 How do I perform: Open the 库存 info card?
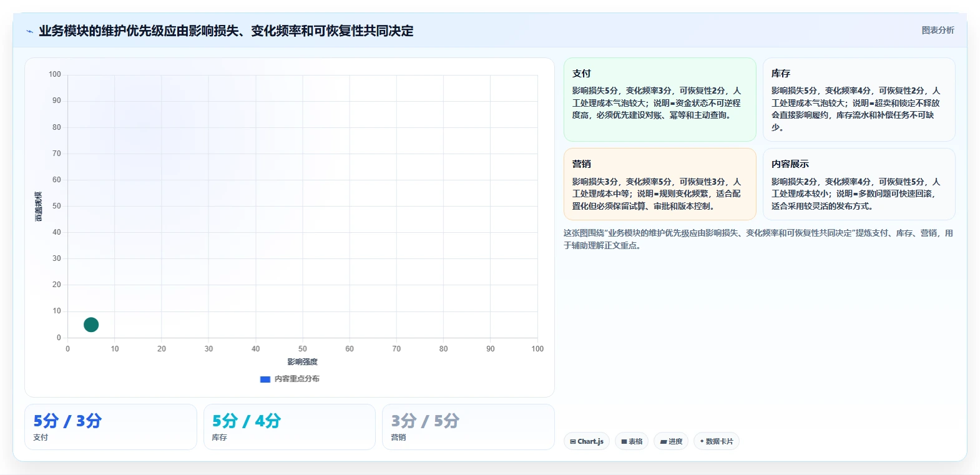(859, 100)
